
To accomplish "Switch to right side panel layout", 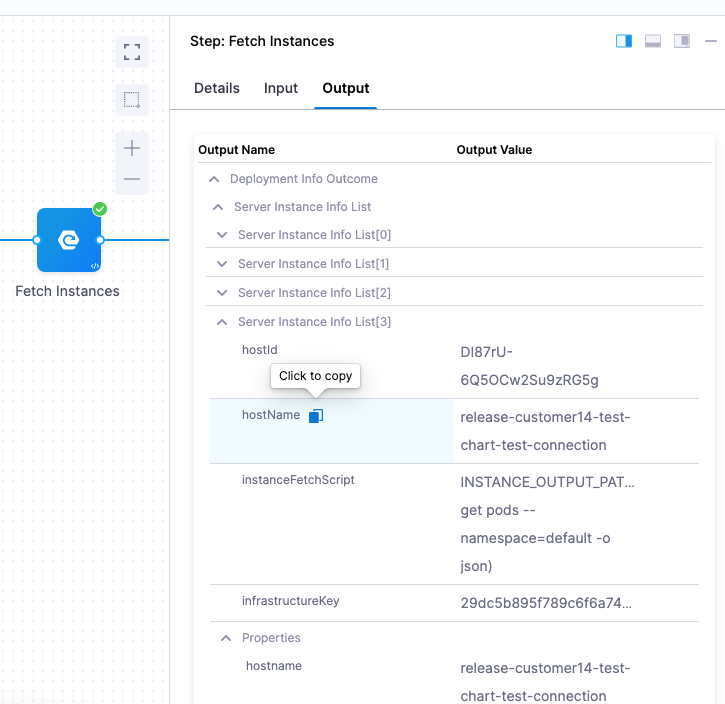I will coord(624,41).
